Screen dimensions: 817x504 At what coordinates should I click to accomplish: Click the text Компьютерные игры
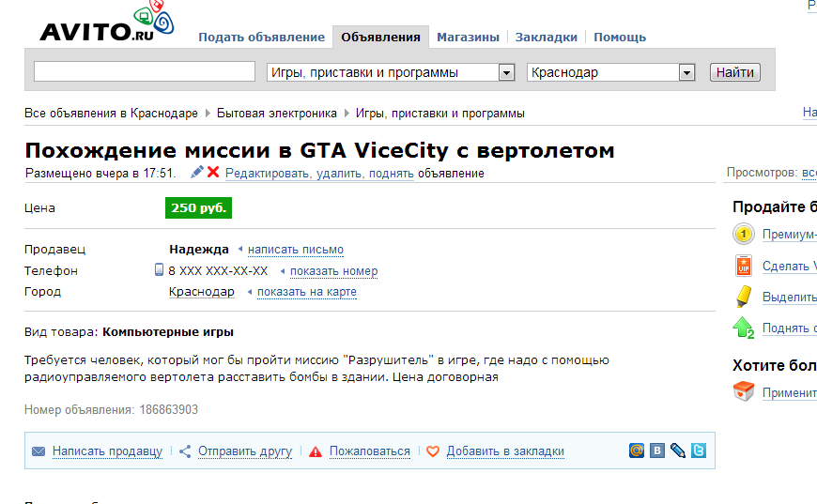tap(168, 332)
